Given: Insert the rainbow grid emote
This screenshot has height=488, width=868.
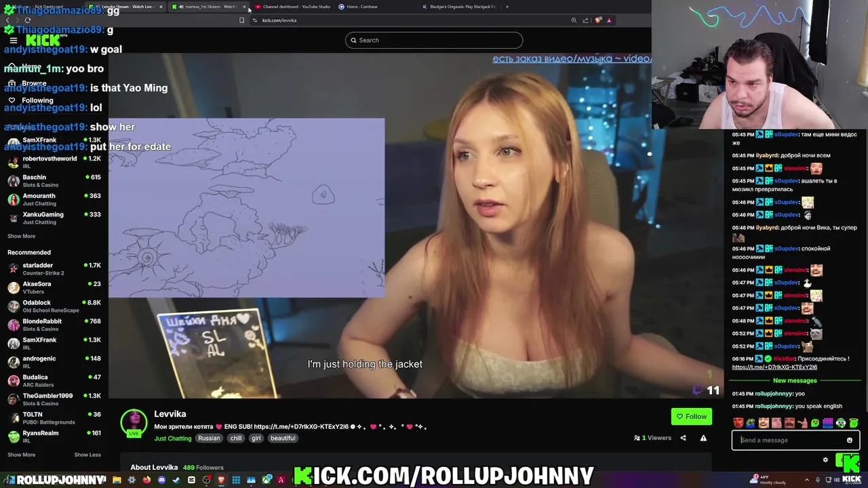Looking at the screenshot, I should tap(828, 423).
